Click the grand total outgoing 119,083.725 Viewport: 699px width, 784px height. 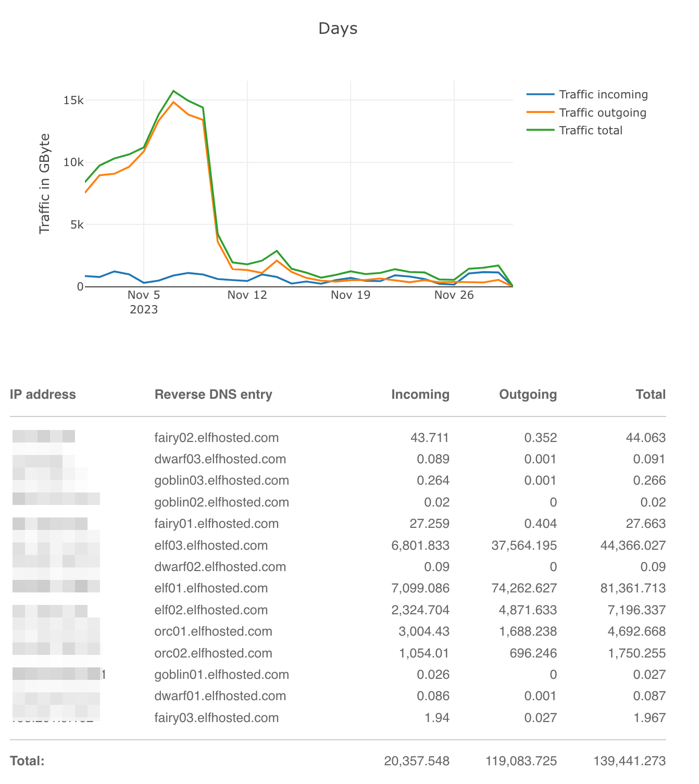pyautogui.click(x=521, y=761)
